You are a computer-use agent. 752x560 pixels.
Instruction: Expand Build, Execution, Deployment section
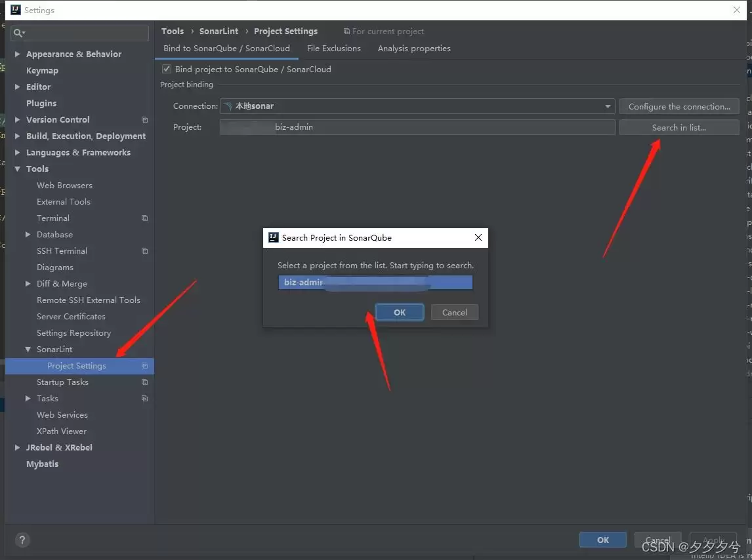pos(17,136)
